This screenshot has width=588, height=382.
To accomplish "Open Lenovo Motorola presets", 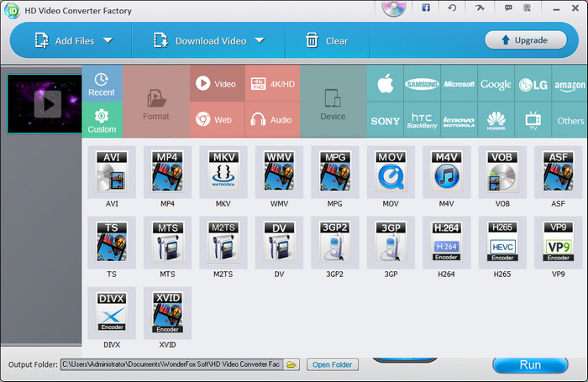I will coord(459,120).
